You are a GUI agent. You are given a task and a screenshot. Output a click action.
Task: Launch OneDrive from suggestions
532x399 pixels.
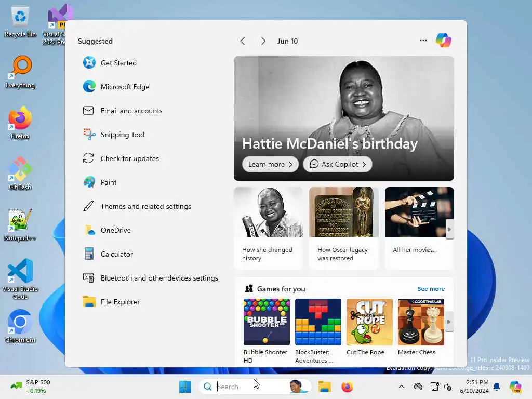click(107, 230)
